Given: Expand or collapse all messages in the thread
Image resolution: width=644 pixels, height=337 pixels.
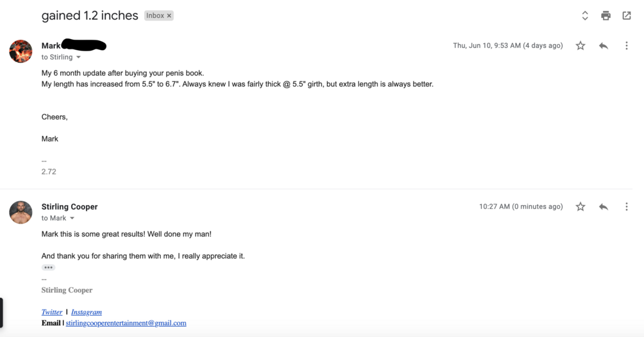Looking at the screenshot, I should (x=584, y=16).
